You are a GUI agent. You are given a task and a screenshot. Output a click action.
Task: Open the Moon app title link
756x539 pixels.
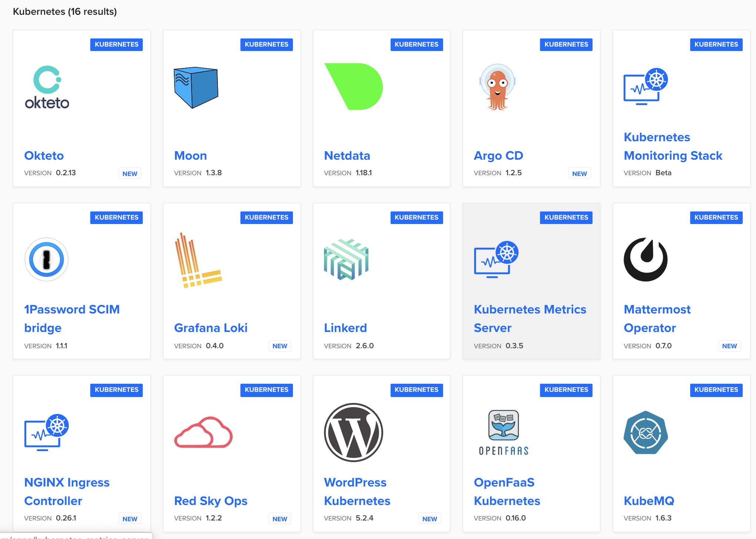pyautogui.click(x=190, y=156)
